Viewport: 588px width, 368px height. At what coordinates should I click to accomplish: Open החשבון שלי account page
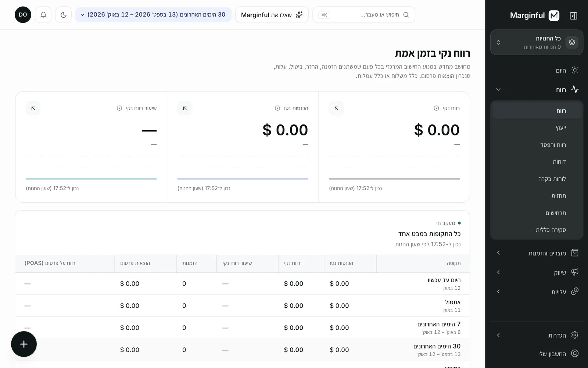(537, 354)
